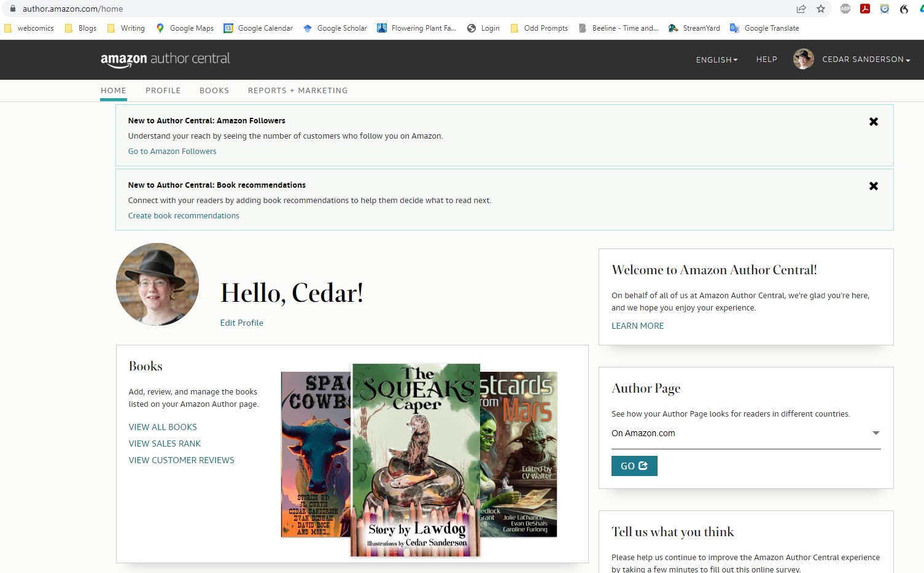Screen dimensions: 924x573
Task: Expand the English language dropdown
Action: click(716, 60)
